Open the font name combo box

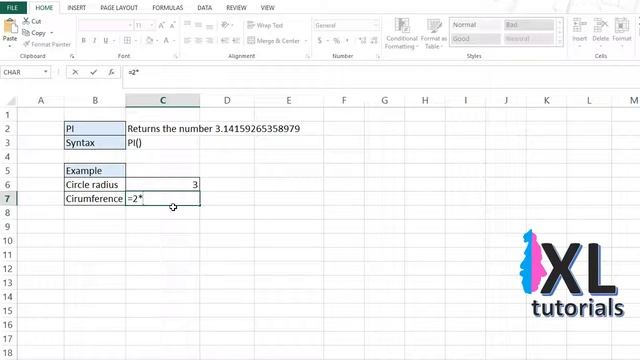pos(106,25)
